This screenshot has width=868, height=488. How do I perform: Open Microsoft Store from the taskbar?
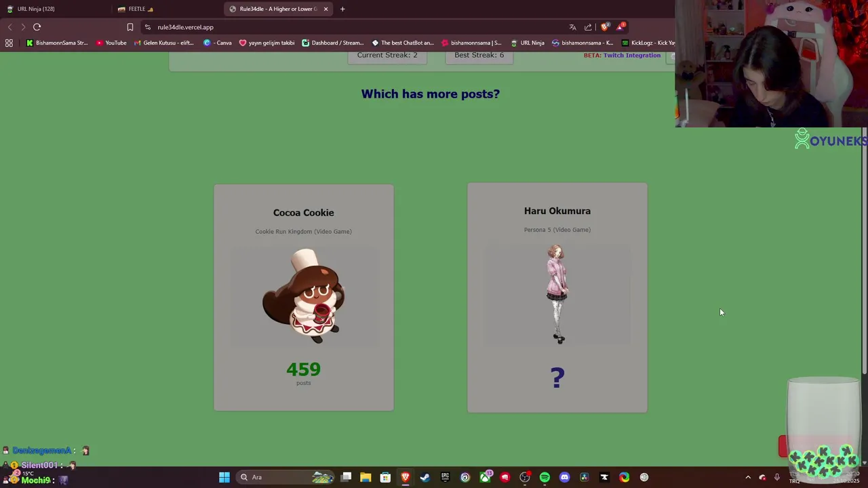(385, 477)
